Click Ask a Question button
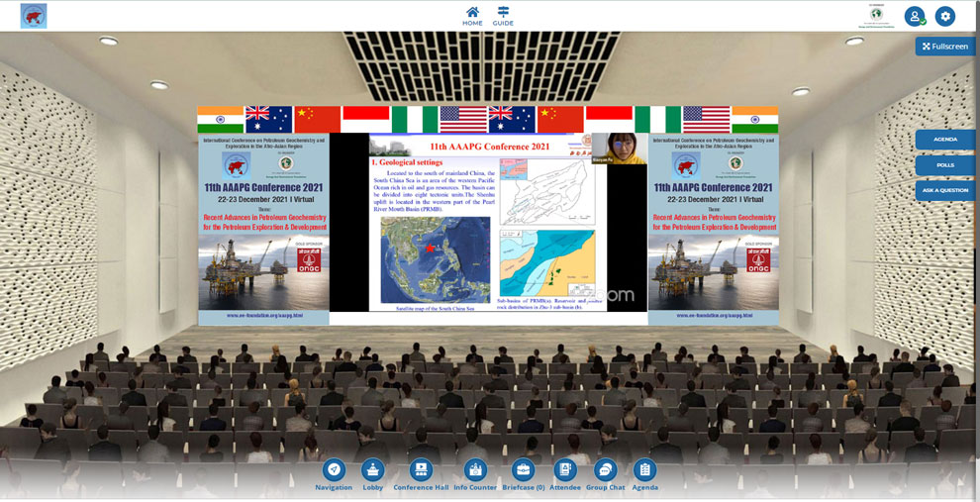The height and width of the screenshot is (502, 980). coord(945,190)
